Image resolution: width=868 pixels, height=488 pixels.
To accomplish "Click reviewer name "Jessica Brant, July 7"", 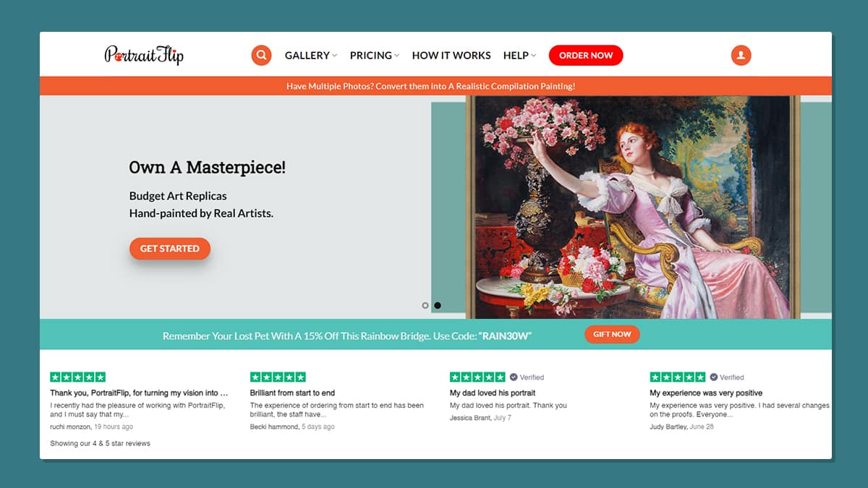I will pos(481,418).
